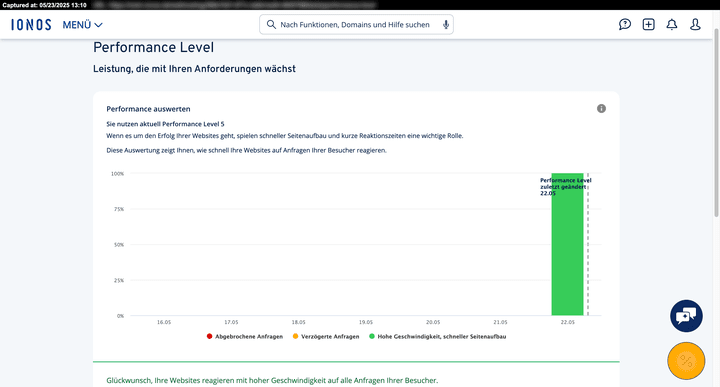This screenshot has width=720, height=387.
Task: Click the 18.05 axis date label
Action: [x=298, y=322]
